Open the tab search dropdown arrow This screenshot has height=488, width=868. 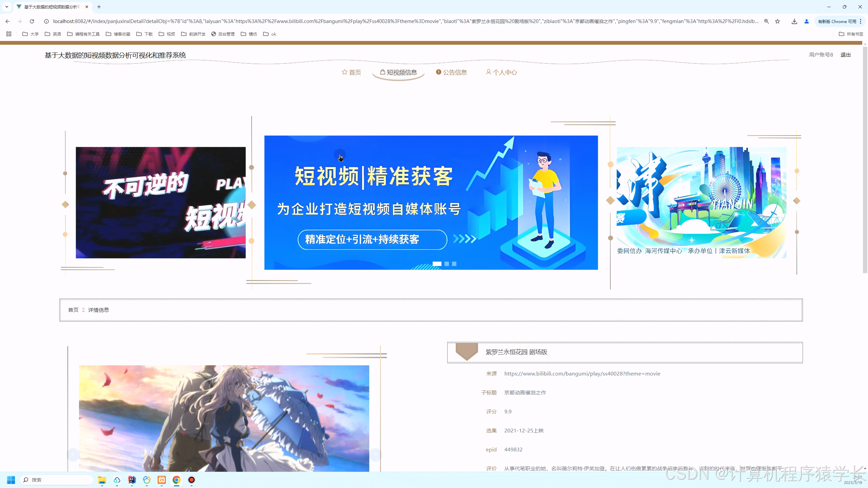click(6, 7)
